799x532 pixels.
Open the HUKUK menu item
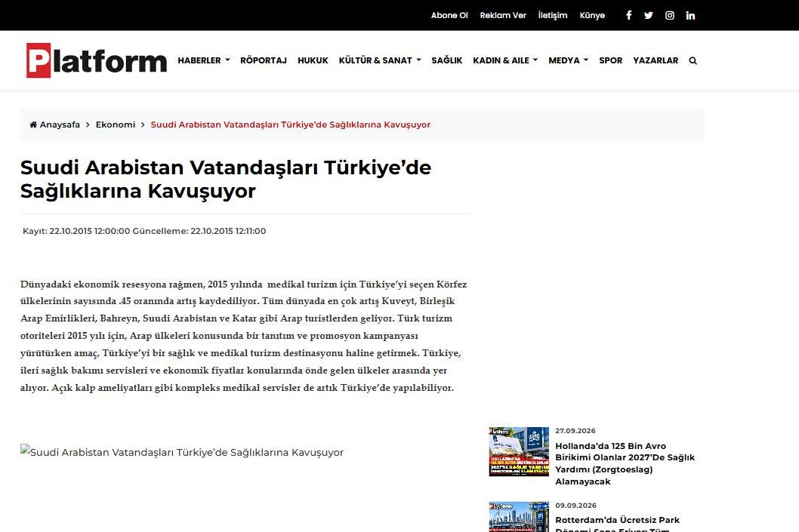coord(313,60)
